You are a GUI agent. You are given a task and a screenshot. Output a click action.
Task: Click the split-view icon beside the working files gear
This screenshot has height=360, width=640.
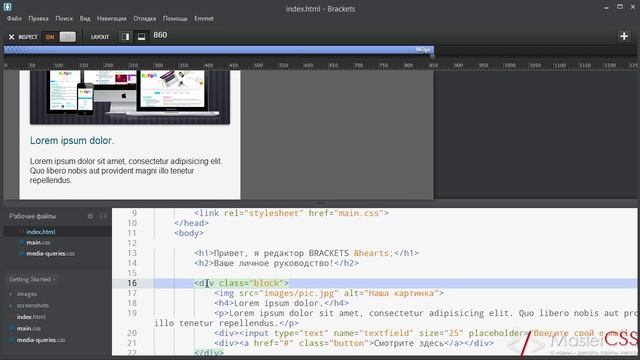point(103,216)
